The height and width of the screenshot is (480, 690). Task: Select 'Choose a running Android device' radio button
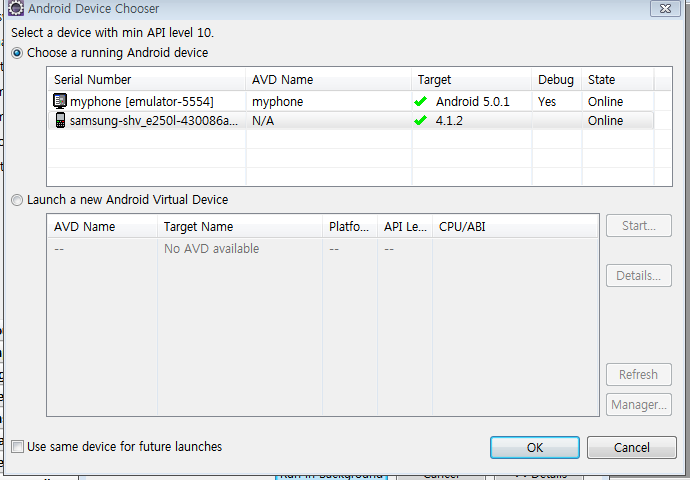coord(17,53)
